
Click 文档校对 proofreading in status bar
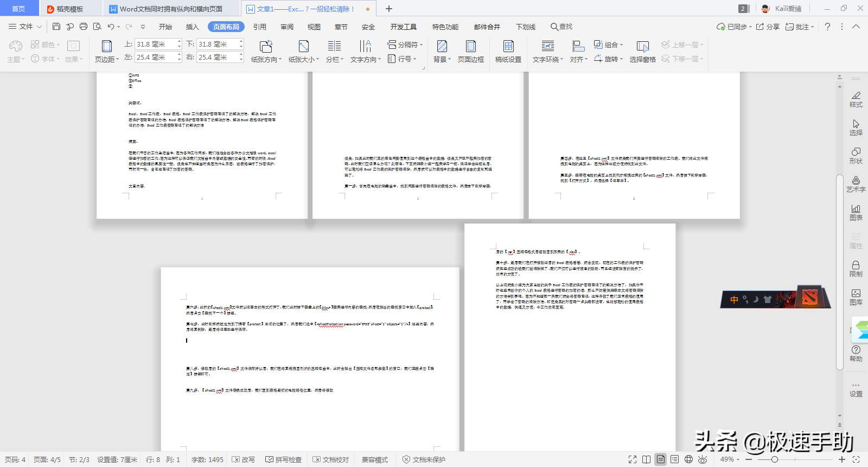click(331, 459)
